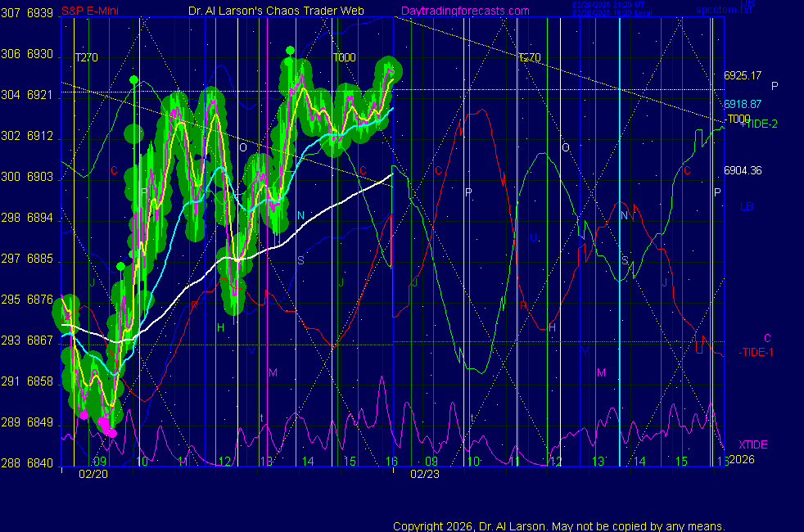Click the 02/20 date label on time axis
Screen dimensions: 804x532
pos(89,473)
